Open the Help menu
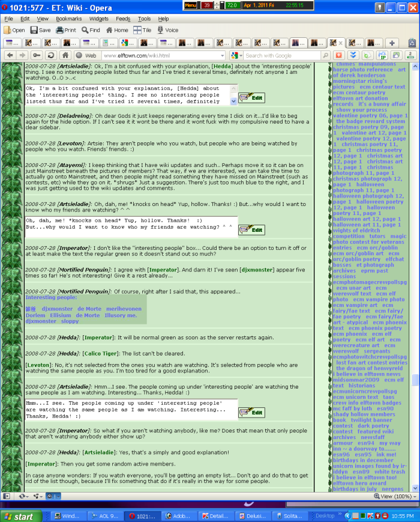 (x=163, y=19)
